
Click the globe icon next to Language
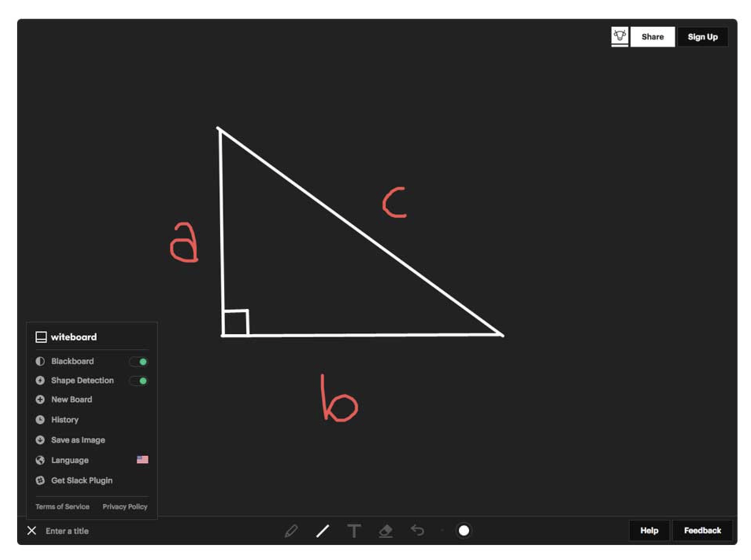coord(39,460)
